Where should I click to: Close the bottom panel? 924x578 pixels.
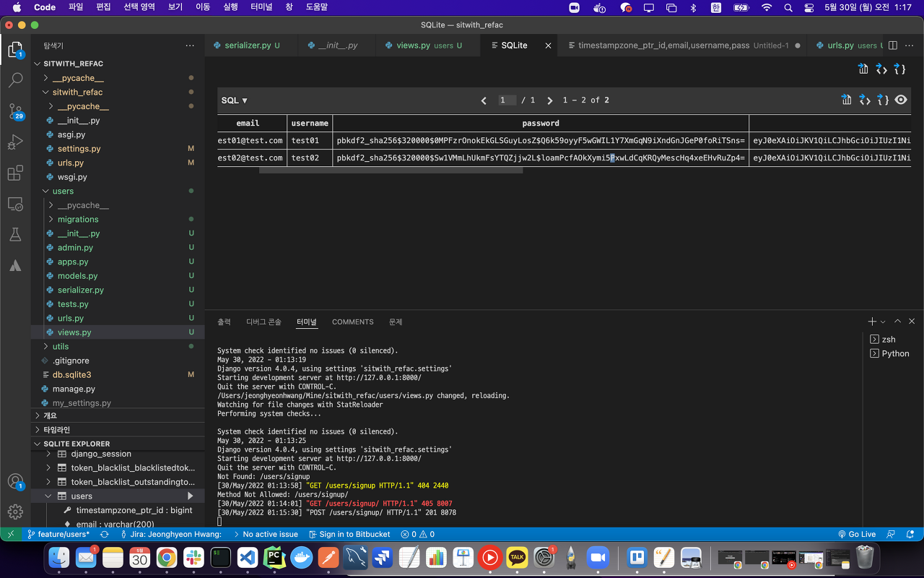[x=912, y=322]
